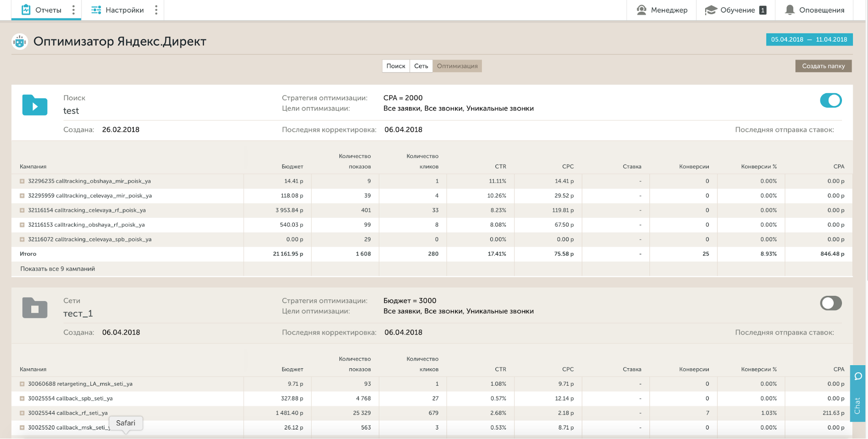Click Конверсии % header in тест_1 table

point(759,370)
